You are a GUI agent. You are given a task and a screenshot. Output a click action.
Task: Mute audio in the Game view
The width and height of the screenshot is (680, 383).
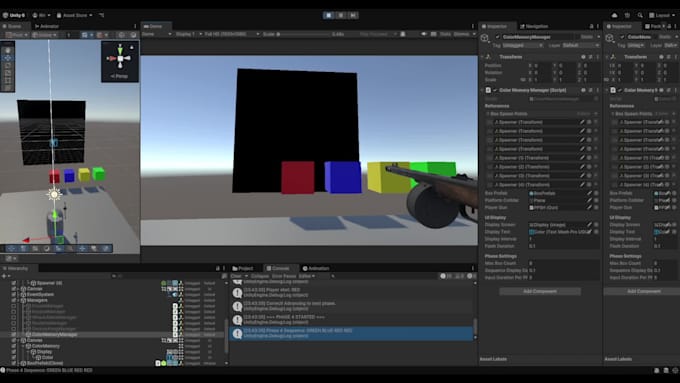coord(423,34)
